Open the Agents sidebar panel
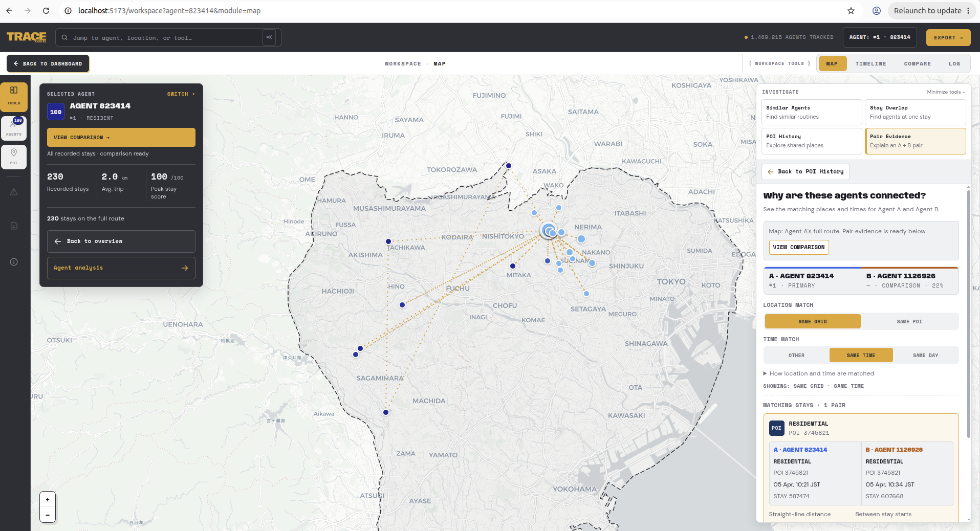This screenshot has height=531, width=980. (14, 128)
